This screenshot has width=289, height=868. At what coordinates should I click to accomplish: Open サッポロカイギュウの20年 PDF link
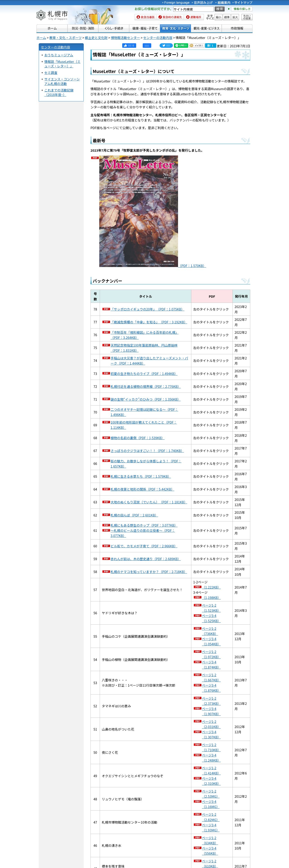tap(147, 309)
